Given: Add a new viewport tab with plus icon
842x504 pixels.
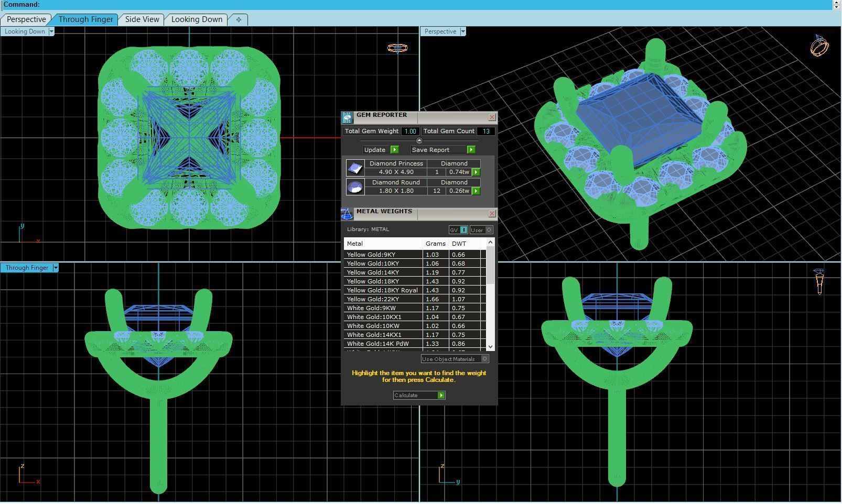Looking at the screenshot, I should (x=239, y=19).
